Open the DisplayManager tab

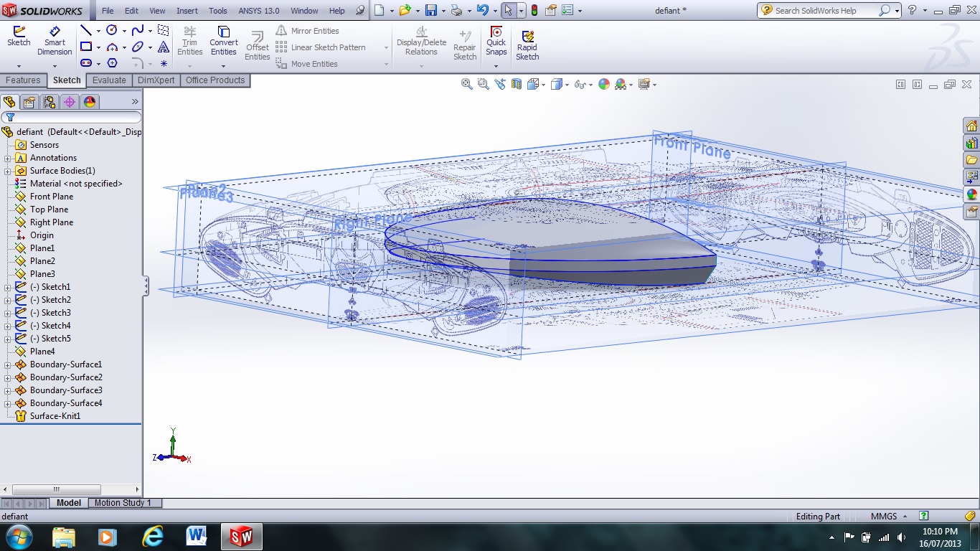(90, 102)
